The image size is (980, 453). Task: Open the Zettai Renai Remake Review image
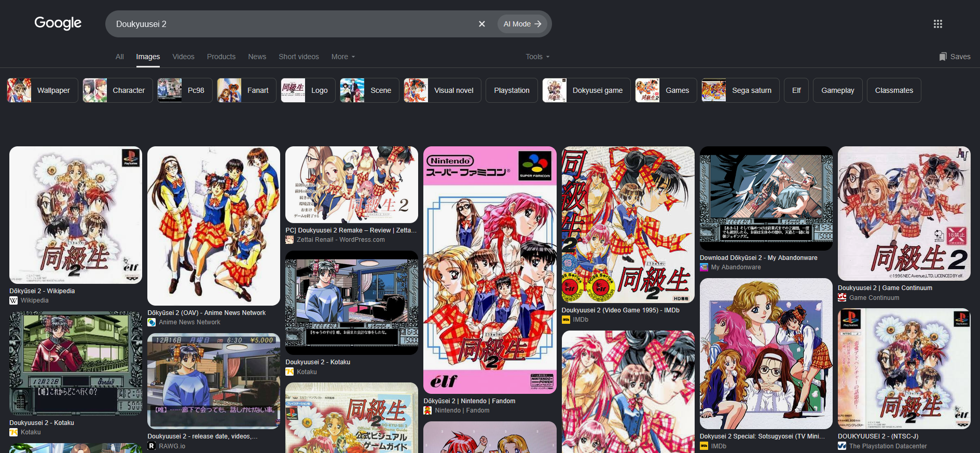[352, 185]
